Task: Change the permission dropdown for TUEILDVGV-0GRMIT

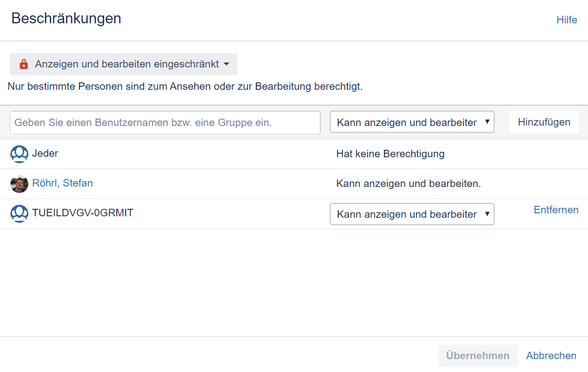Action: coord(412,214)
